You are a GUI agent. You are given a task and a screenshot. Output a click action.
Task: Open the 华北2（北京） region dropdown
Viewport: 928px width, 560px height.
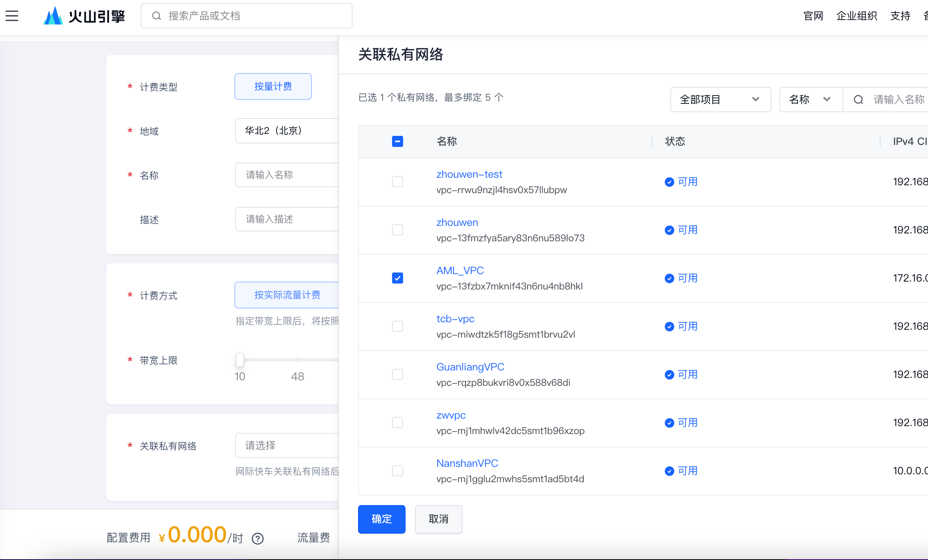(x=287, y=131)
